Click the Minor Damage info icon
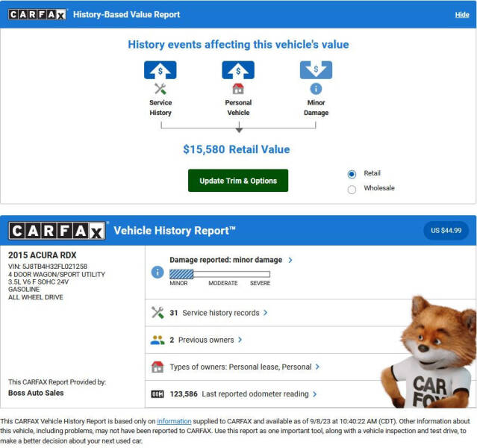Screen dimensions: 477x448 pos(316,89)
